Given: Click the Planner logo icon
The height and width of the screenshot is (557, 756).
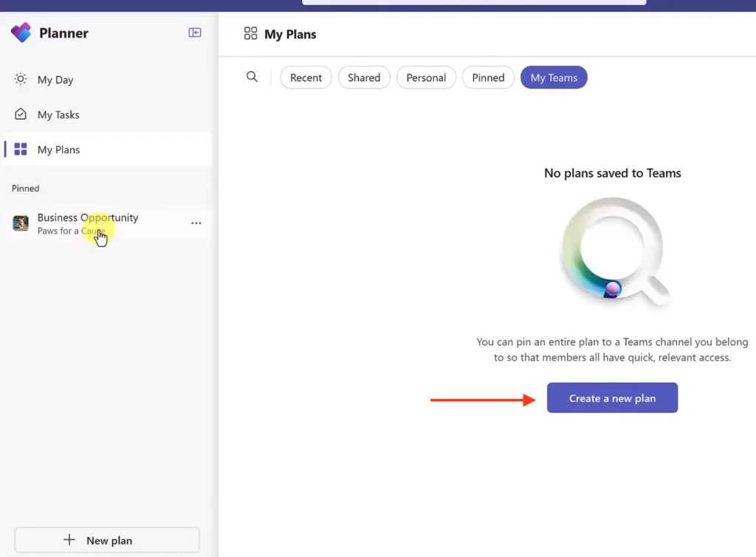Looking at the screenshot, I should click(21, 33).
